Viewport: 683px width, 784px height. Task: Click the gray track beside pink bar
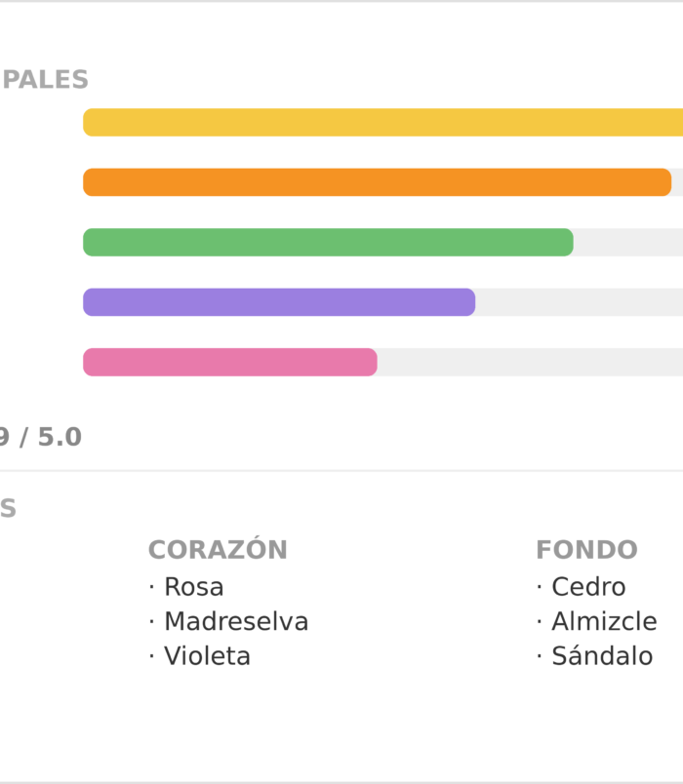tap(530, 362)
